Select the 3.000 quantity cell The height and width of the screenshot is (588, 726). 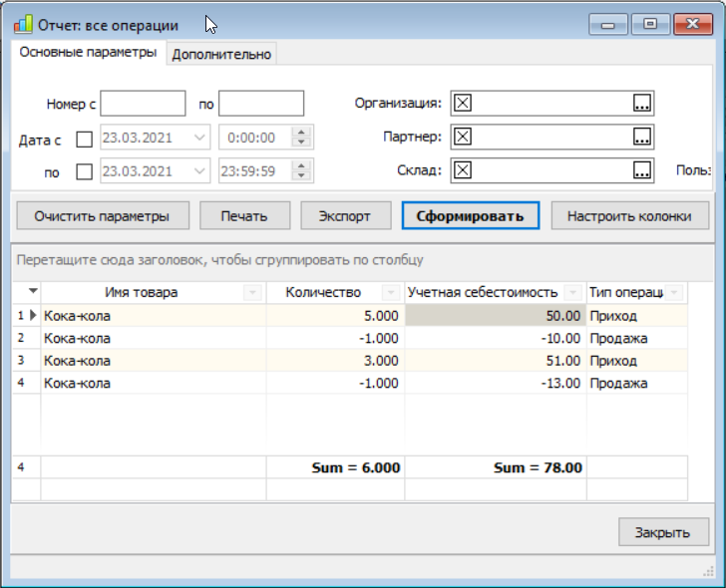336,361
